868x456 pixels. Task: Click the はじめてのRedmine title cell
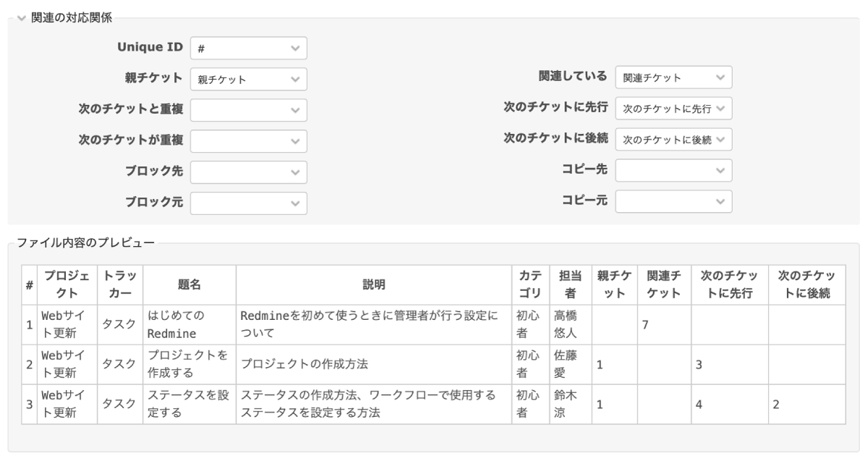click(189, 325)
